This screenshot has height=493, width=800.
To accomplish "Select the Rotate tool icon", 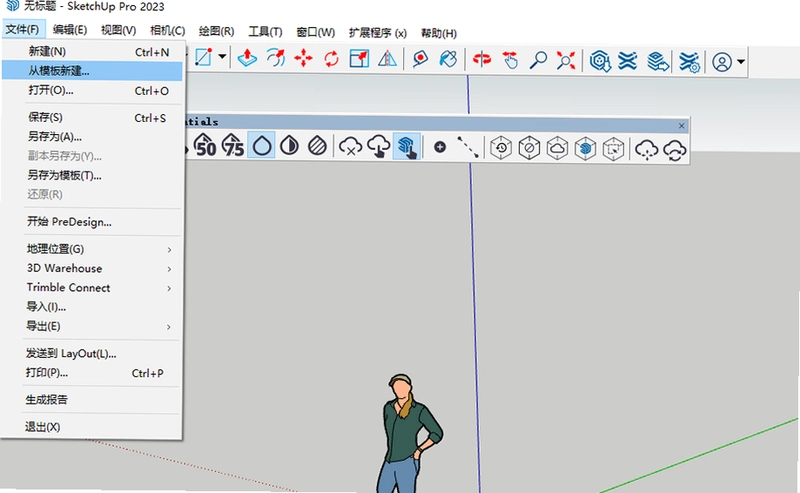I will pyautogui.click(x=331, y=59).
